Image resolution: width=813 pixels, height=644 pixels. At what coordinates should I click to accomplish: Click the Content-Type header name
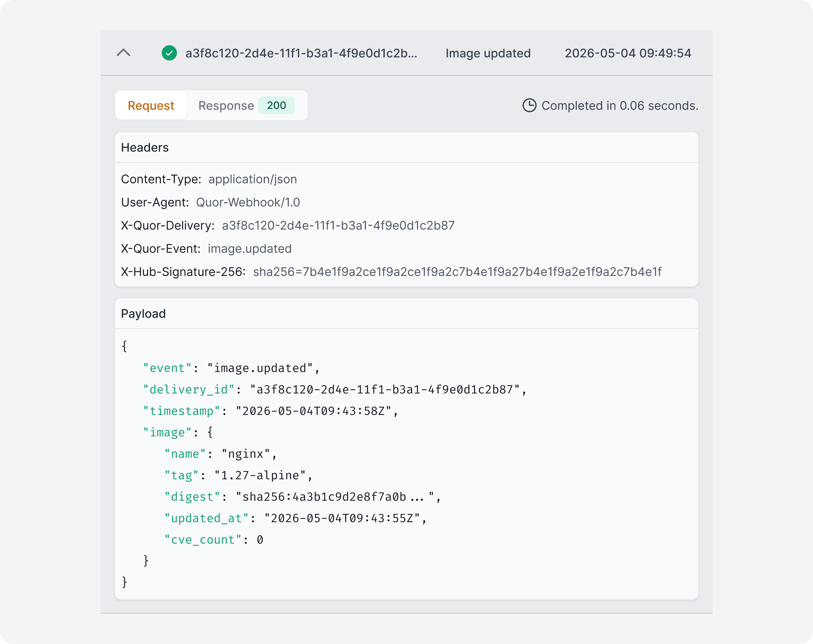(x=161, y=179)
